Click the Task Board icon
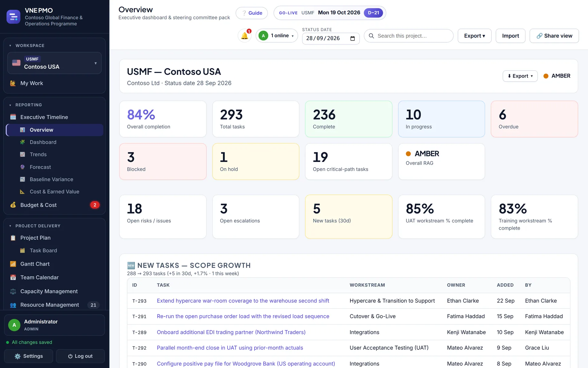Screen dimensions: 588x368 22,251
